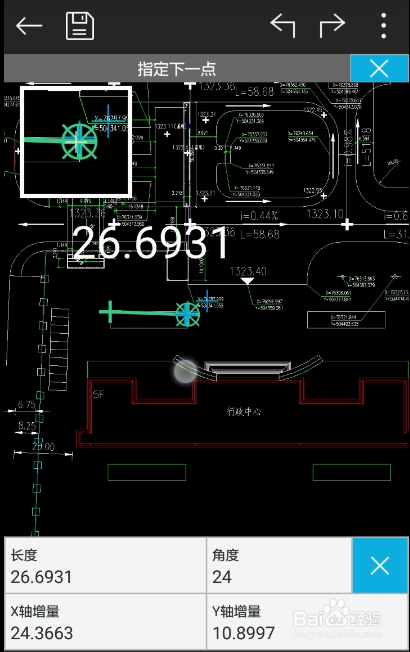Redo action with right arrow
410x652 pixels.
tap(332, 26)
